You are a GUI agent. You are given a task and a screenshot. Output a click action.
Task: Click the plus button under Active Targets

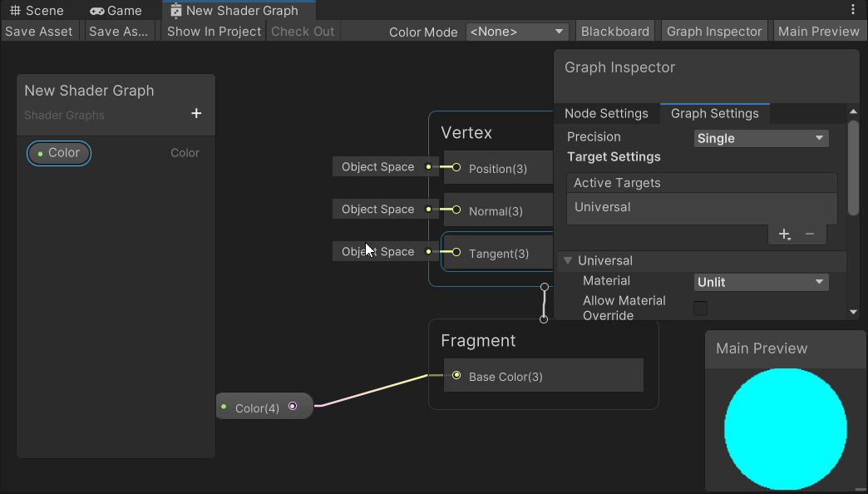click(x=784, y=235)
